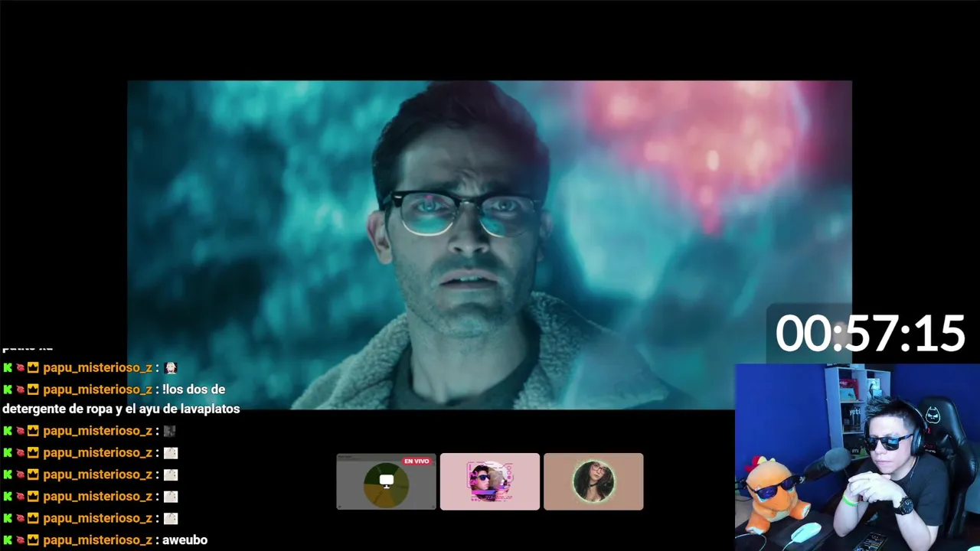Viewport: 980px width, 551px height.
Task: Click the dark grey emote in chat
Action: coord(170,431)
